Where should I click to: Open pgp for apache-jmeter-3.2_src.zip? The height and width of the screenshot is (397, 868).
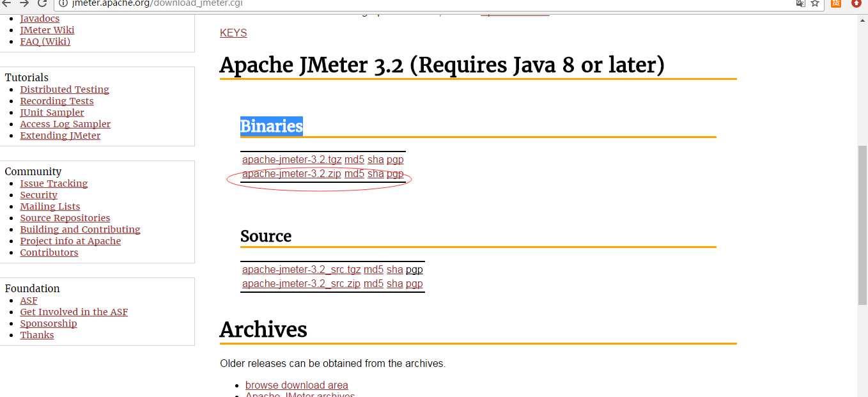pyautogui.click(x=414, y=283)
